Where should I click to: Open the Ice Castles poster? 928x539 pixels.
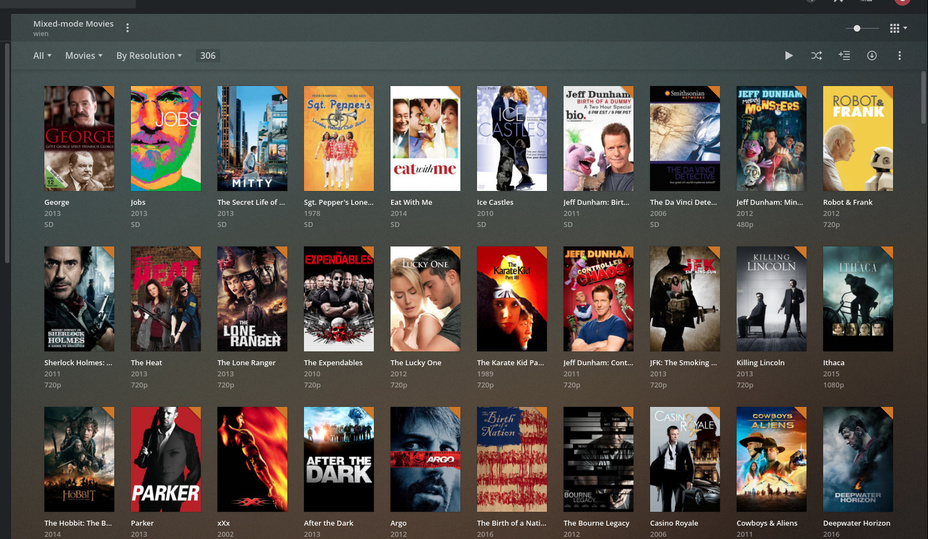point(512,138)
